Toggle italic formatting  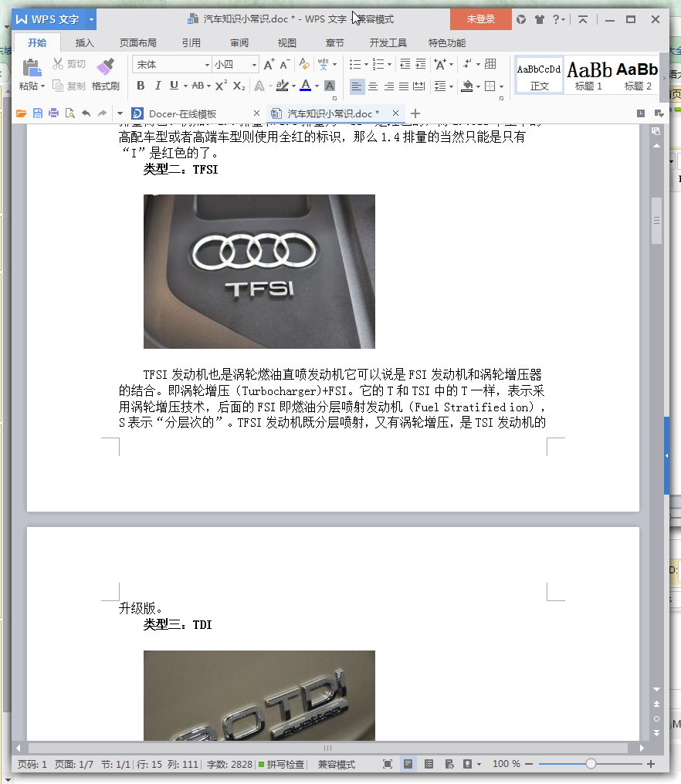click(158, 86)
